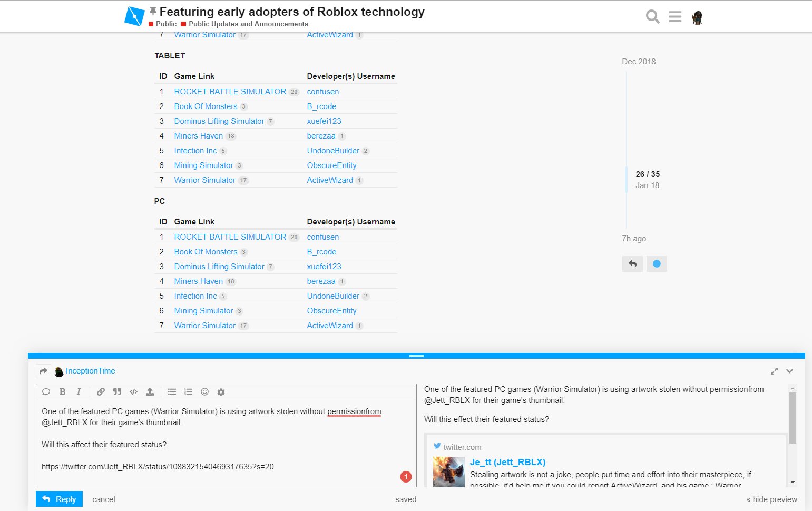
Task: Click the red error badge in editor
Action: (x=406, y=477)
